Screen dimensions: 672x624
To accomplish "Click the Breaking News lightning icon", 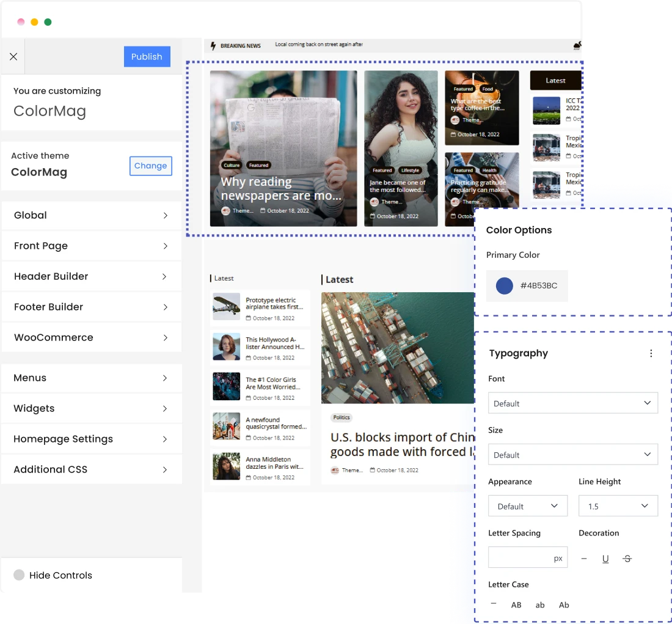I will pyautogui.click(x=213, y=45).
